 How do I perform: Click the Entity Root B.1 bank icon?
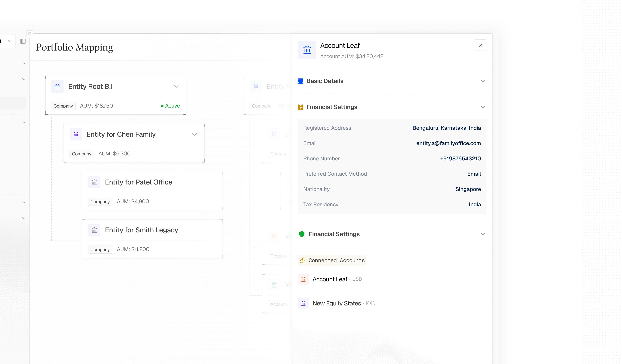[57, 87]
